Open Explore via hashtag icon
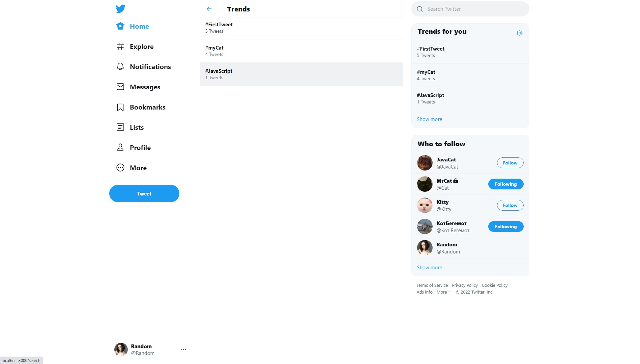Image resolution: width=640 pixels, height=364 pixels. [120, 46]
